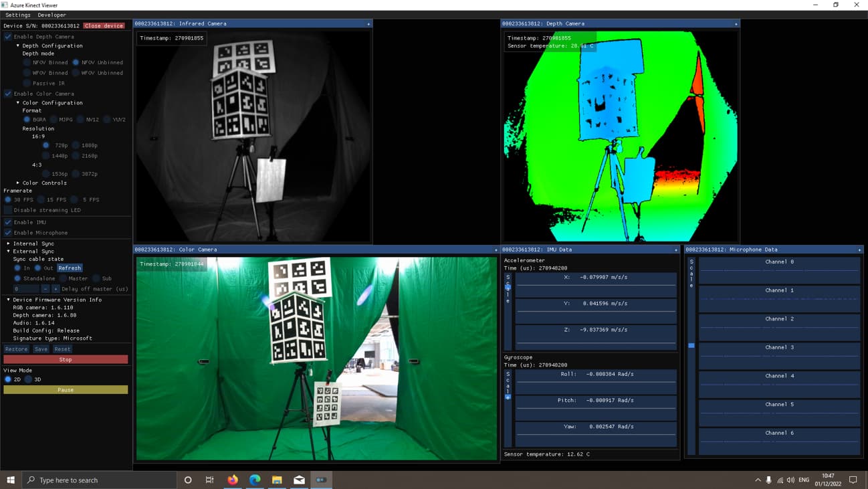This screenshot has width=868, height=489.
Task: Open the notification center icon
Action: (853, 480)
